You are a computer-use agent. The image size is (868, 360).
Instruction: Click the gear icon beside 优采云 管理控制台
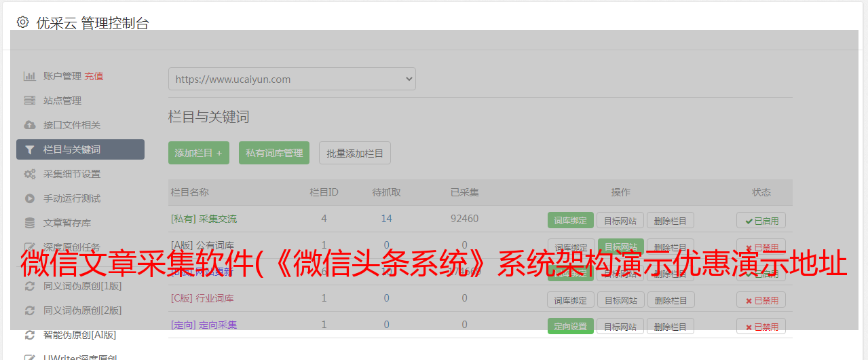click(23, 22)
